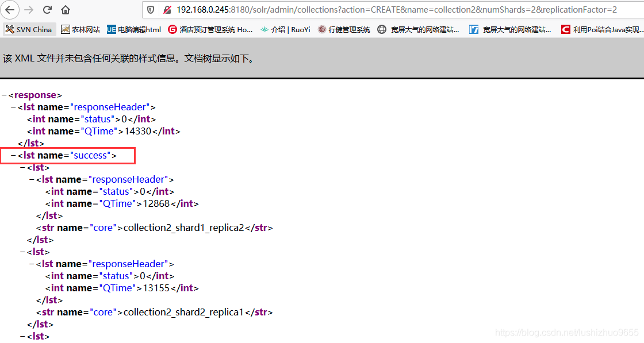Click the red G icon beside 酒店预订管理系统 bookmark
Image resolution: width=644 pixels, height=343 pixels.
172,29
